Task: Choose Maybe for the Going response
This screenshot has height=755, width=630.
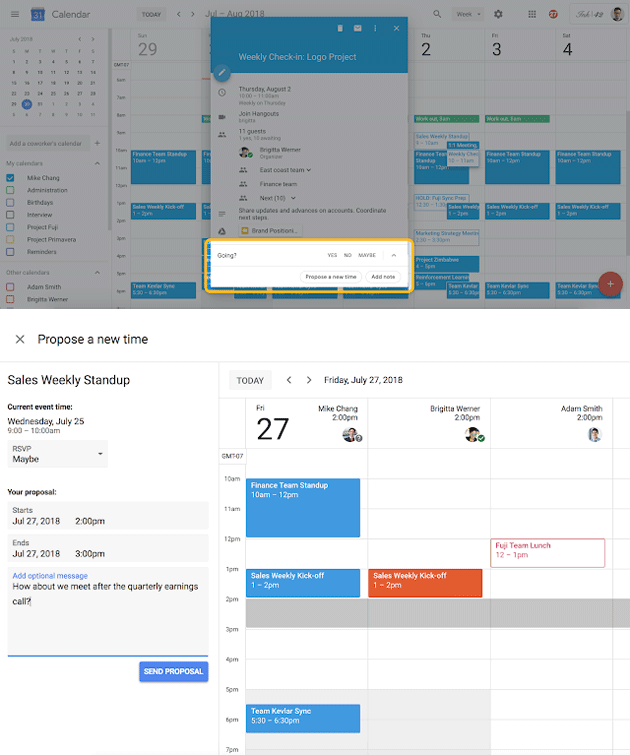Action: (367, 255)
